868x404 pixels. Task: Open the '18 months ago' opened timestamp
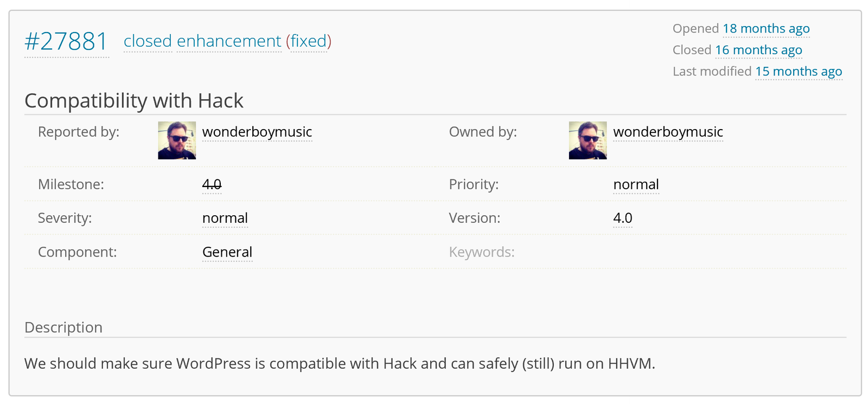click(x=766, y=29)
